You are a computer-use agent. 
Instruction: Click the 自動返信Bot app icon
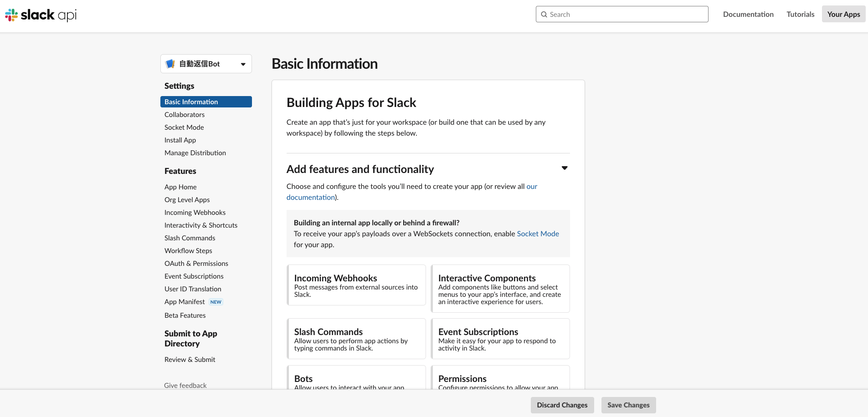(170, 64)
